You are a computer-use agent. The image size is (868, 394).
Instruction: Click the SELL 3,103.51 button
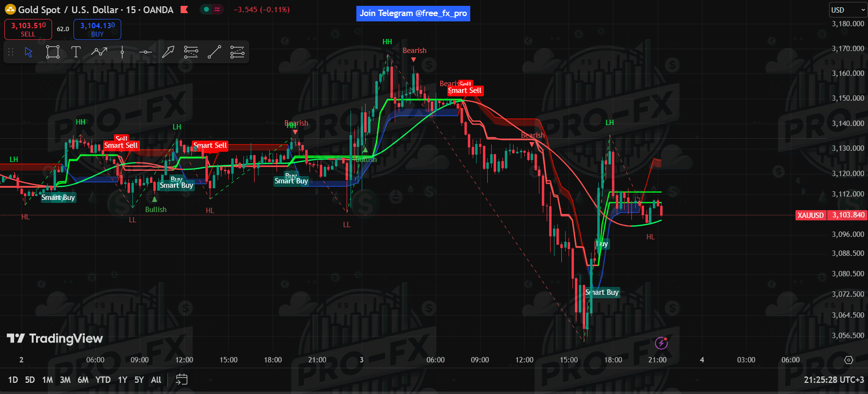click(x=28, y=29)
